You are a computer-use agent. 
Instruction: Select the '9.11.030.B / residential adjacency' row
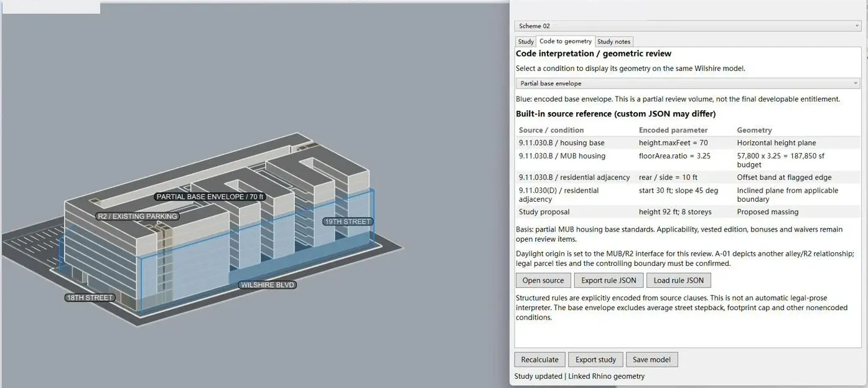pos(688,177)
